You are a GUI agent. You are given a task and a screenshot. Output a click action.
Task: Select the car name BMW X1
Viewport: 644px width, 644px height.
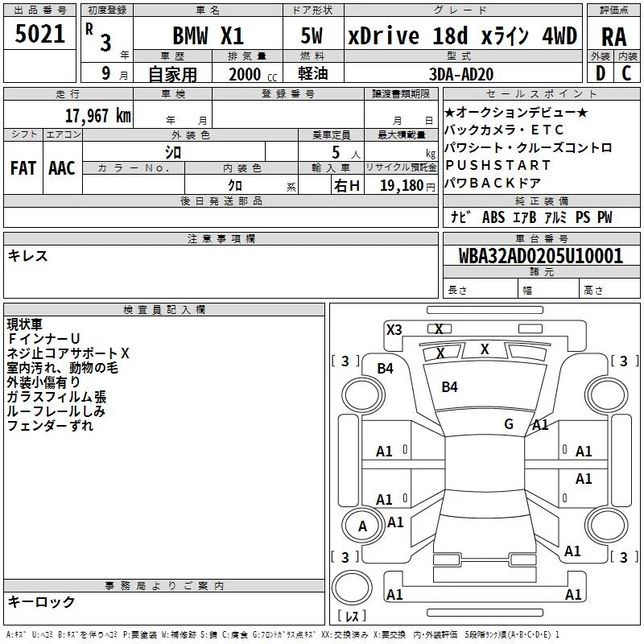pyautogui.click(x=208, y=35)
